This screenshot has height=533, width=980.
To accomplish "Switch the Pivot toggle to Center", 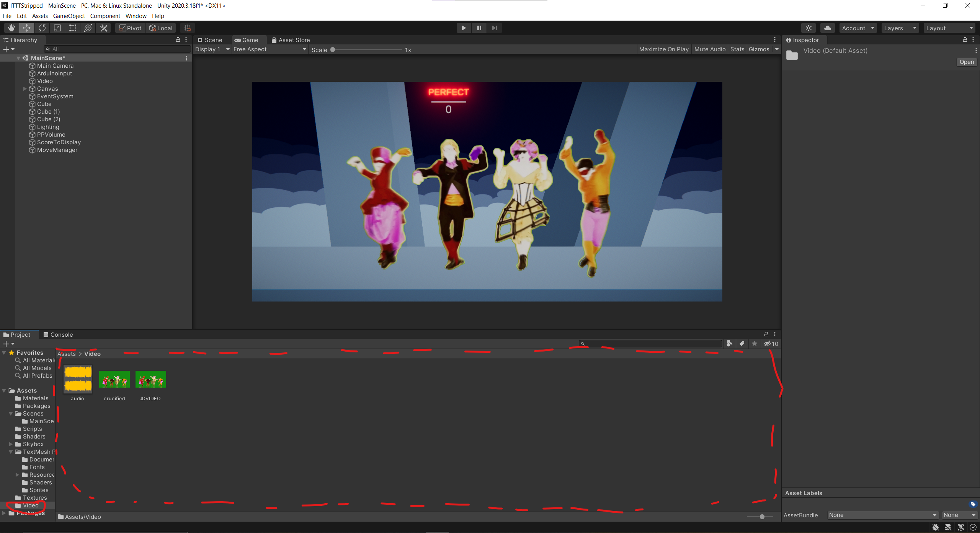I will 129,28.
